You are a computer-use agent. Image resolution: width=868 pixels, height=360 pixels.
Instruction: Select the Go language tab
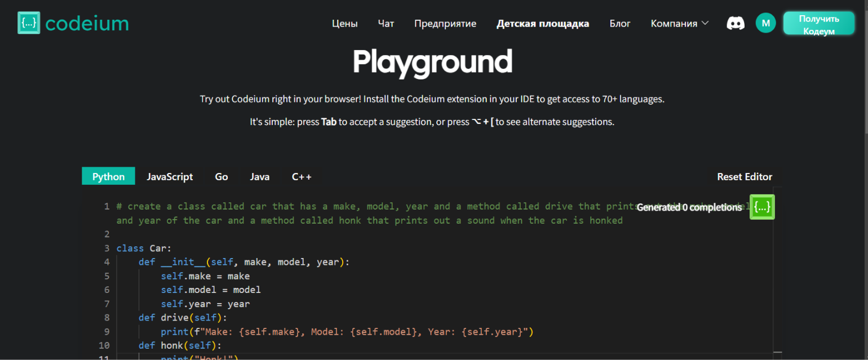pos(222,176)
